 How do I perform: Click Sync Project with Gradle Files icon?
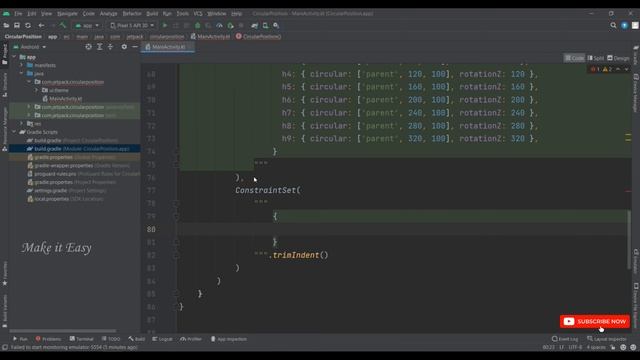pos(255,25)
